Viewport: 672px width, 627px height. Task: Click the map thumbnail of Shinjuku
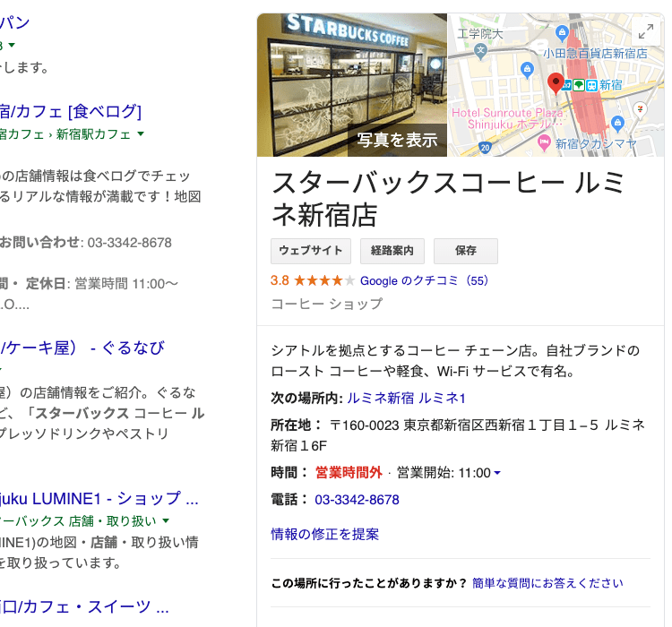point(556,85)
